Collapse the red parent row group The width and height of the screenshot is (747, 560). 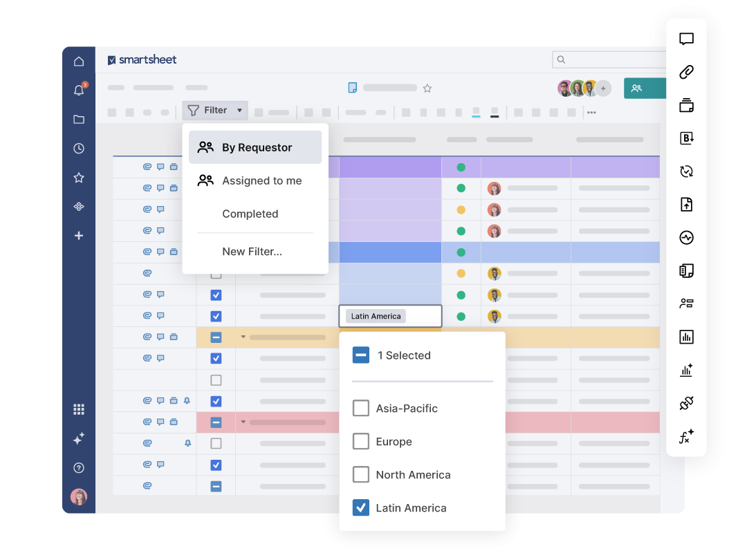(243, 422)
